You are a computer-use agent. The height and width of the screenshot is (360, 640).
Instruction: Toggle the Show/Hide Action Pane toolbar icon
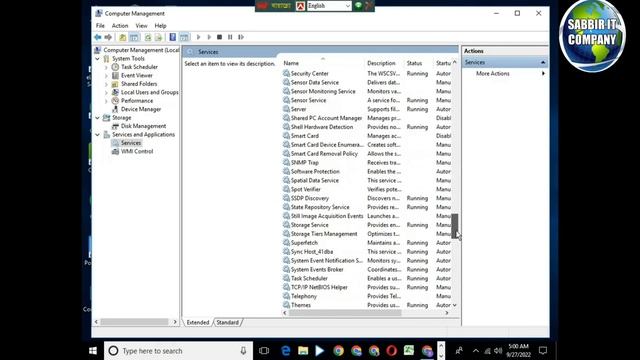point(184,37)
